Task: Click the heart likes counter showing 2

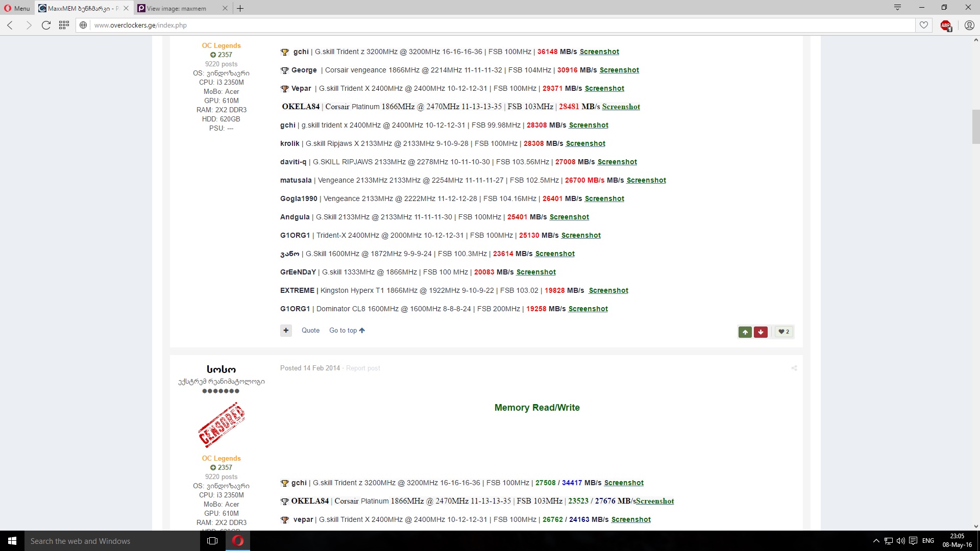Action: (x=783, y=332)
